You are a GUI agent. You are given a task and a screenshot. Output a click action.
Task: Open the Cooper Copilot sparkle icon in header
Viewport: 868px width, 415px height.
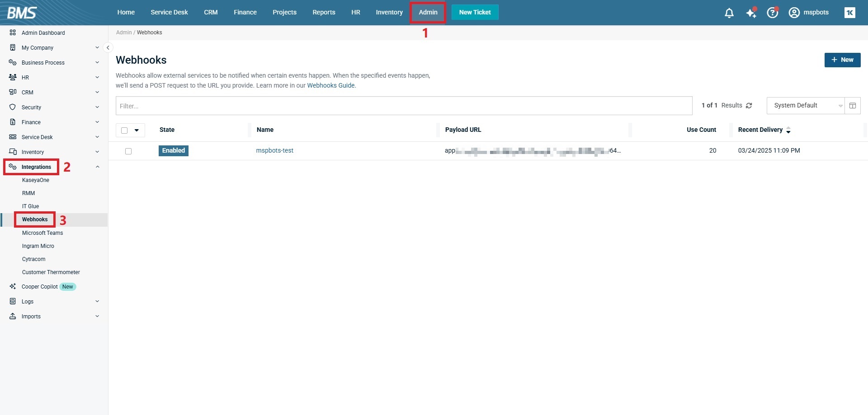751,13
